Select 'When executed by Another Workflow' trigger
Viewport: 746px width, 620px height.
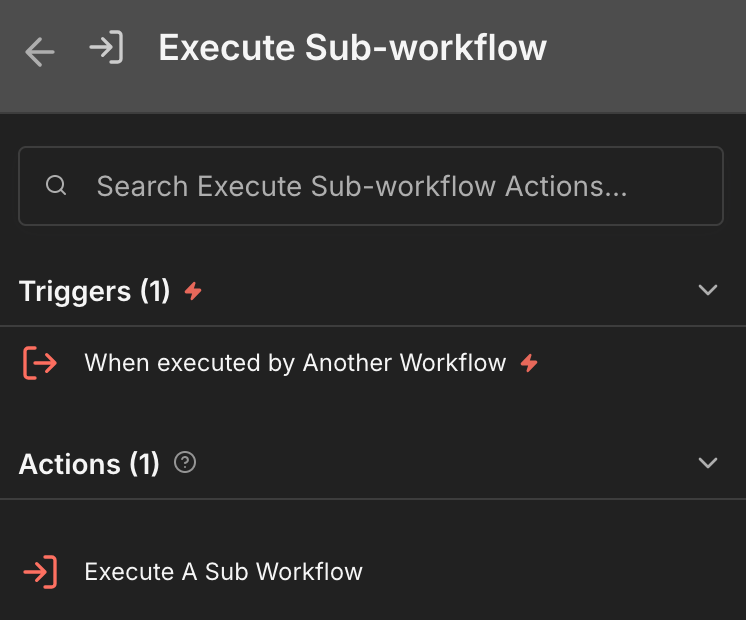[295, 363]
